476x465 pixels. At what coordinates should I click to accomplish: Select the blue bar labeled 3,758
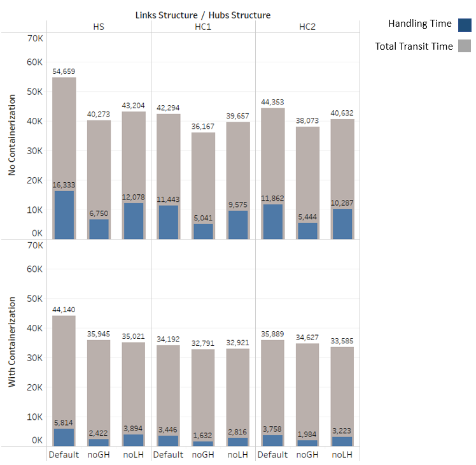(x=272, y=441)
